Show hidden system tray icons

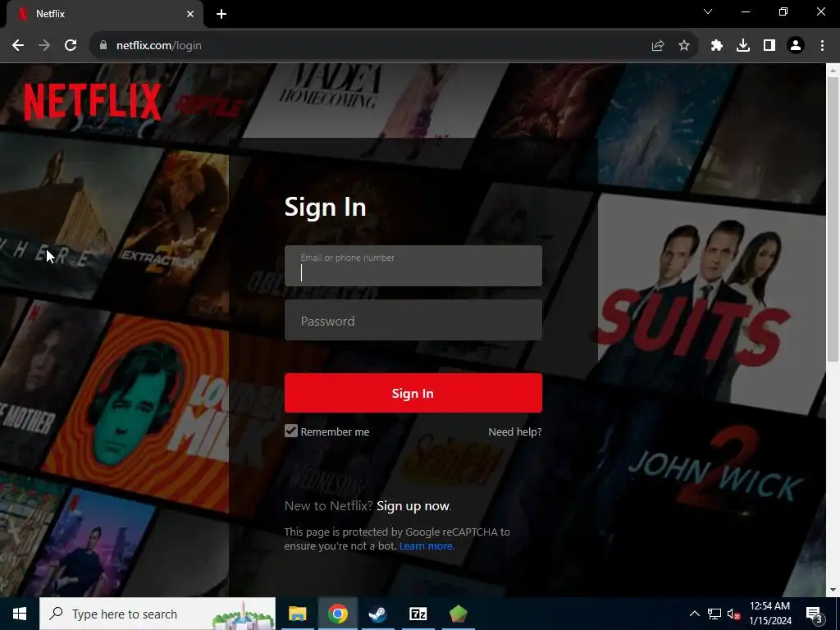click(694, 614)
